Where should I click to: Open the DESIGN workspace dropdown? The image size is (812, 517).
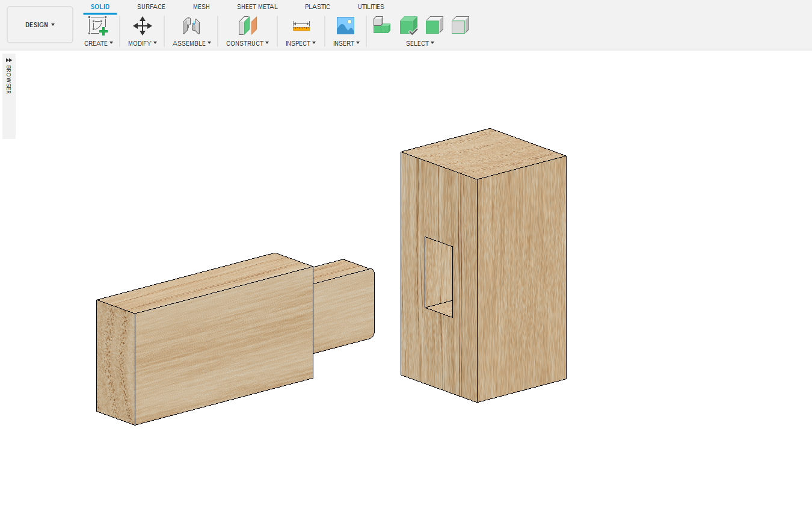40,25
